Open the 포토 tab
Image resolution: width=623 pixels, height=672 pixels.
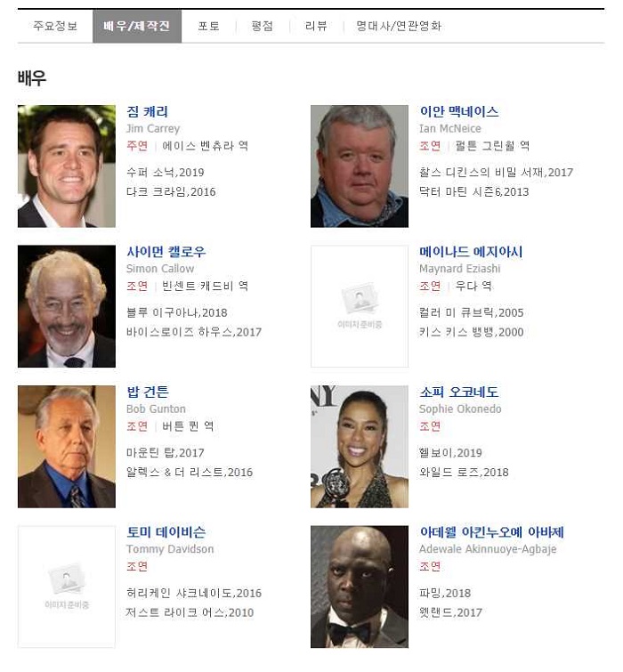pos(208,26)
